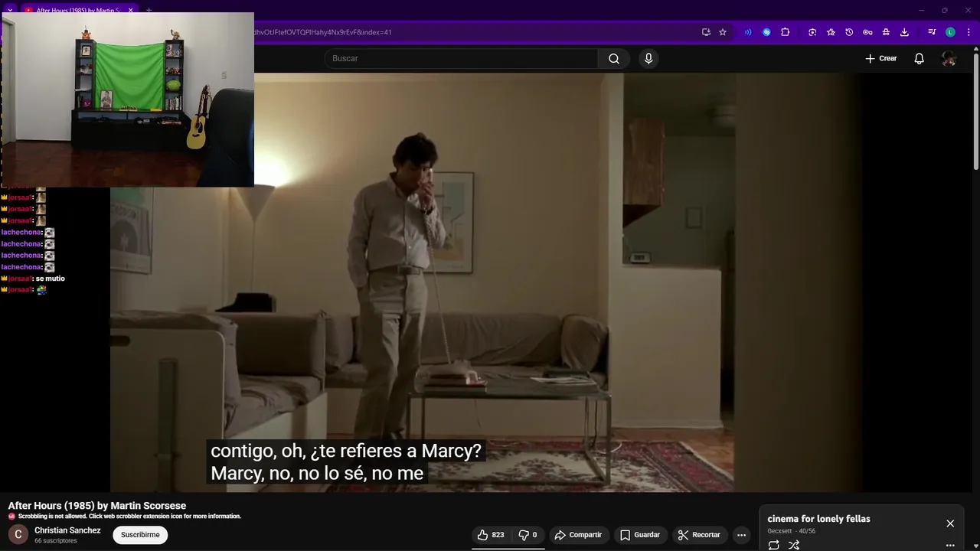
Task: Minimize the browser window
Action: (922, 11)
